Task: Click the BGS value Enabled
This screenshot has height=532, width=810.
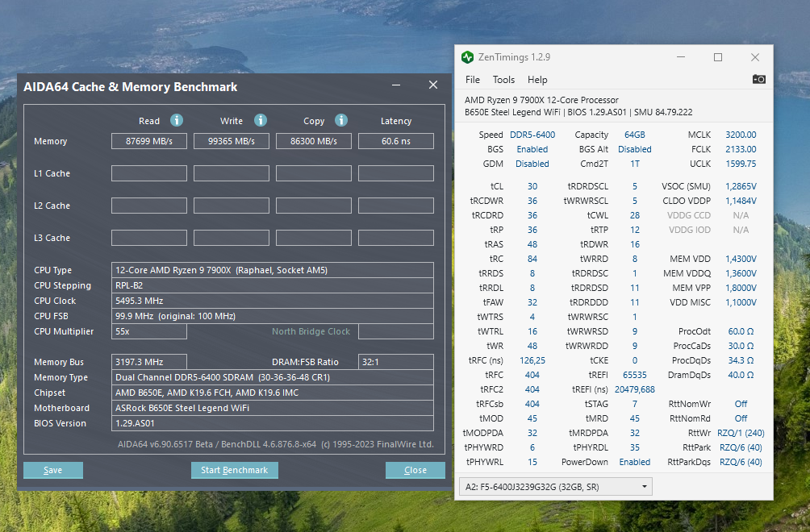Action: pos(532,149)
